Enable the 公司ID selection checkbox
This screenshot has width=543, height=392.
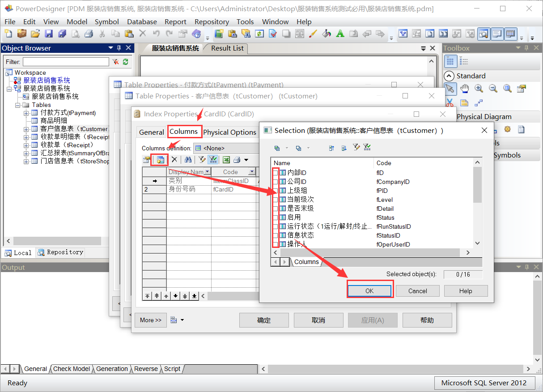276,181
